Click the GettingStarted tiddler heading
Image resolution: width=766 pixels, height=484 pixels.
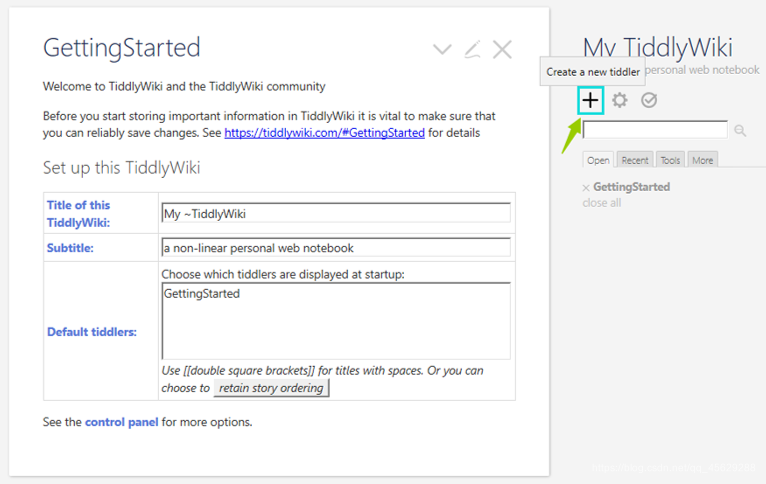point(122,48)
